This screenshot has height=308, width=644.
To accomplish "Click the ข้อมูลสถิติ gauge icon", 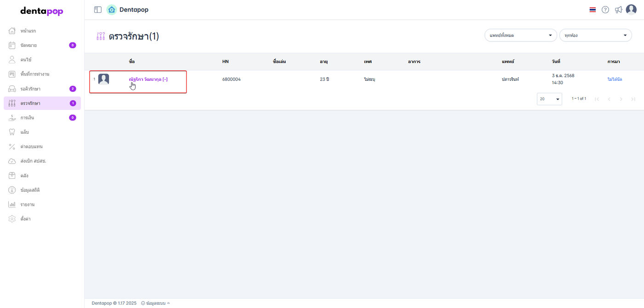I will tap(12, 190).
